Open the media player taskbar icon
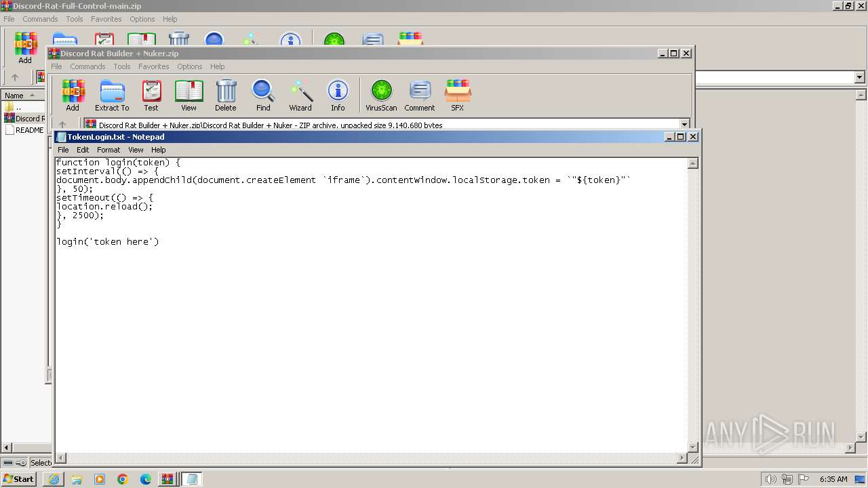Viewport: 868px width, 488px height. pos(100,479)
